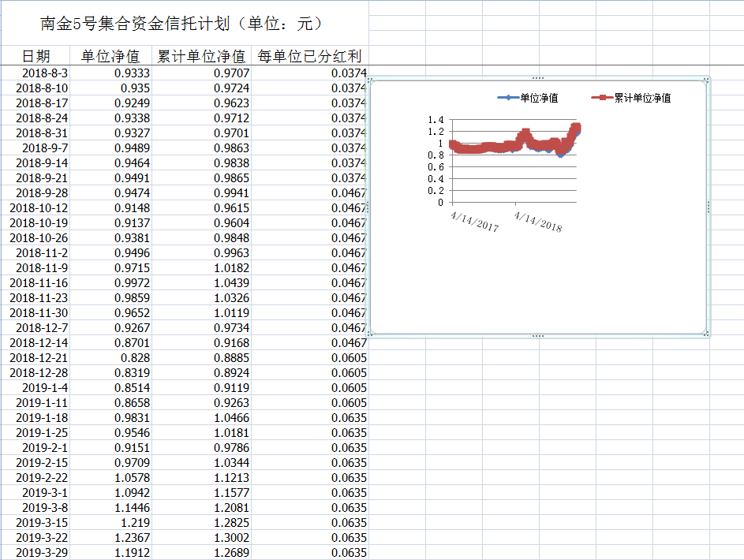Click the cell with value 0.9707
The image size is (744, 560).
click(201, 73)
